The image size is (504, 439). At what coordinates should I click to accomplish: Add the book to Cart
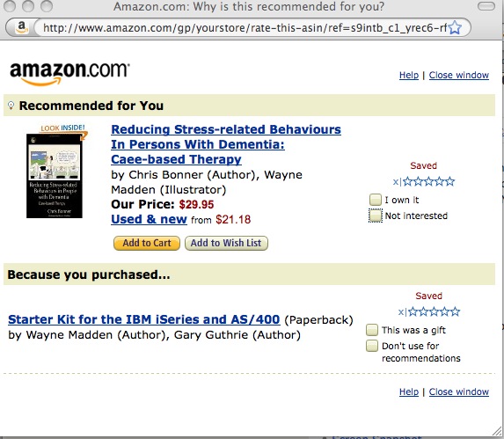[x=147, y=243]
